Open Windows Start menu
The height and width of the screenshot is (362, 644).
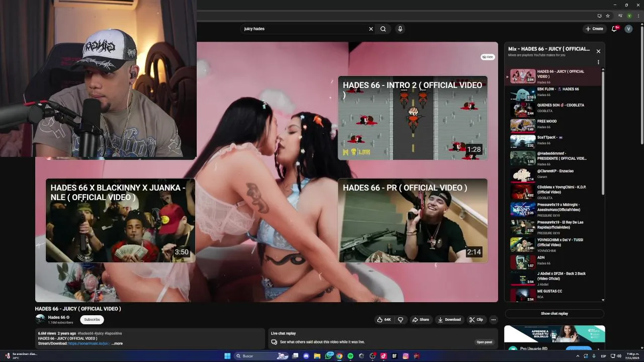coord(227,356)
